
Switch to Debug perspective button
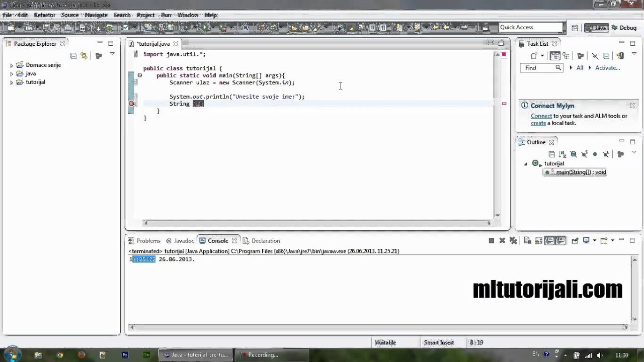[x=623, y=28]
